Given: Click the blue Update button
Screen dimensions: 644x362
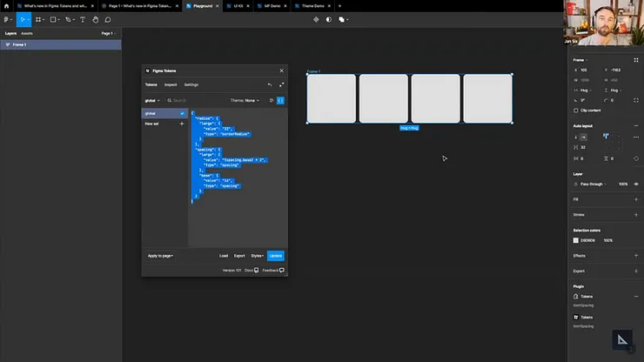Looking at the screenshot, I should (275, 256).
